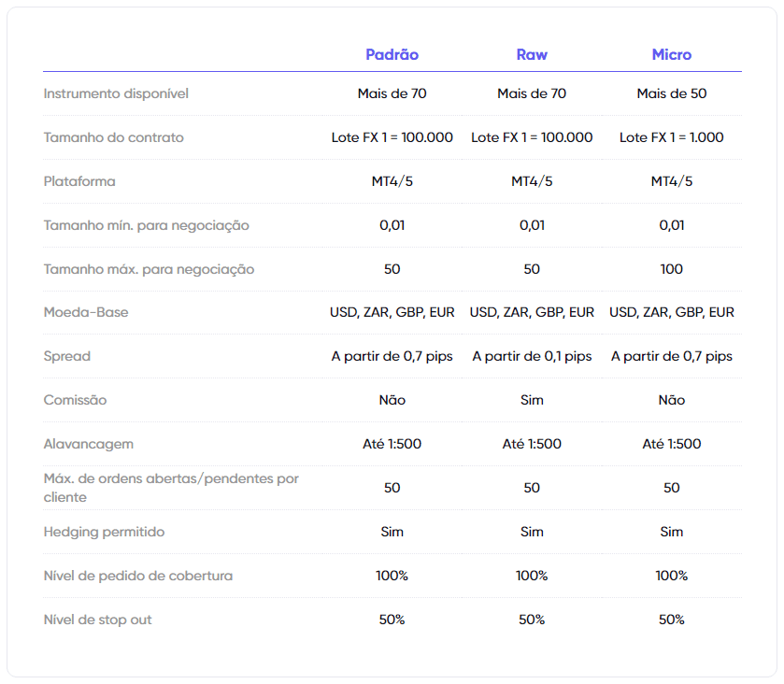Screen dimensions: 784x684
Task: Select the Micro account column header
Action: tap(671, 54)
